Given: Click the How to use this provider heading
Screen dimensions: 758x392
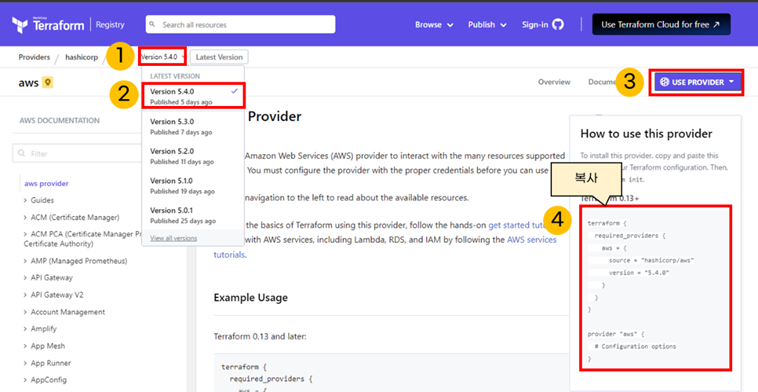Looking at the screenshot, I should click(646, 134).
